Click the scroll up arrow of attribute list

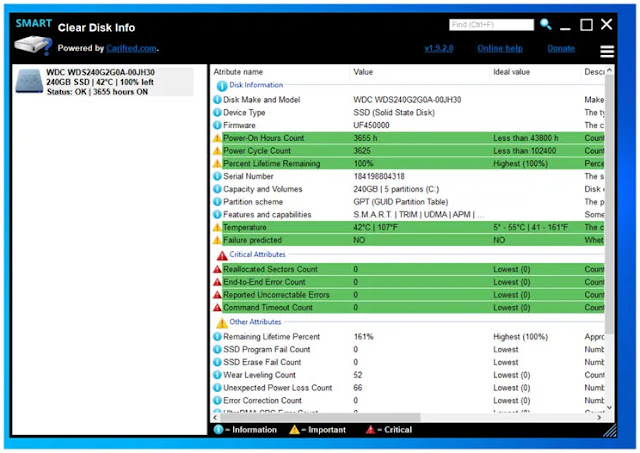(609, 70)
